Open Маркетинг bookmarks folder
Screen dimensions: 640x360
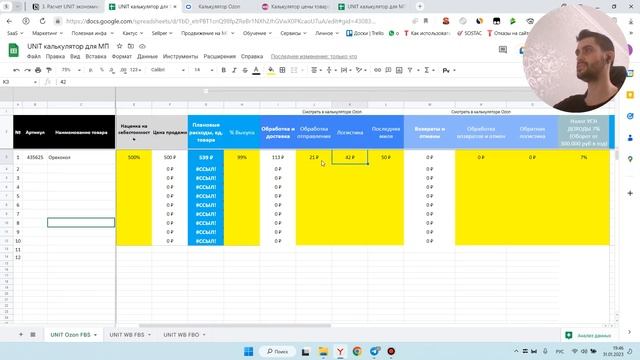[47, 33]
